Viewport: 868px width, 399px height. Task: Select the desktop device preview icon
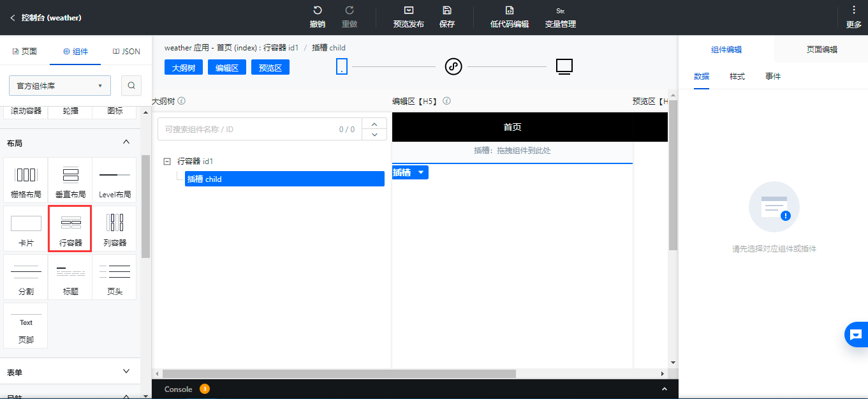(564, 66)
